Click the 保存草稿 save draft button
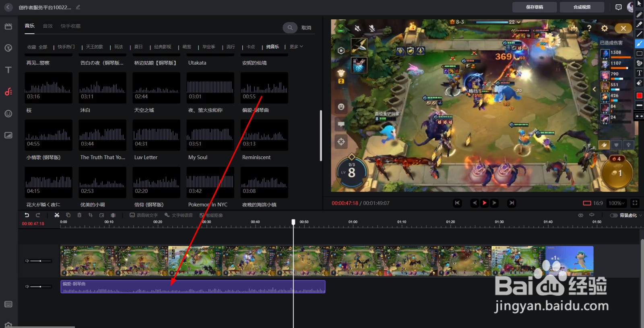The width and height of the screenshot is (644, 328). [x=535, y=7]
